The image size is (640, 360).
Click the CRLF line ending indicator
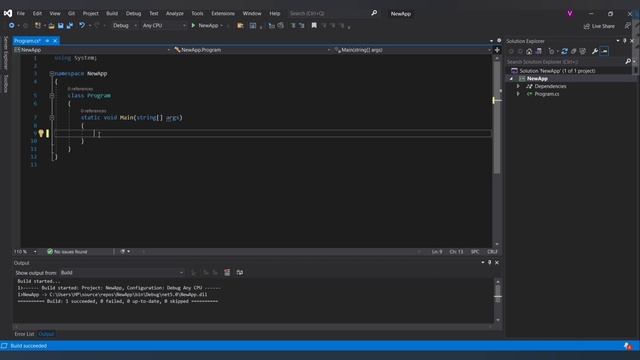point(492,252)
